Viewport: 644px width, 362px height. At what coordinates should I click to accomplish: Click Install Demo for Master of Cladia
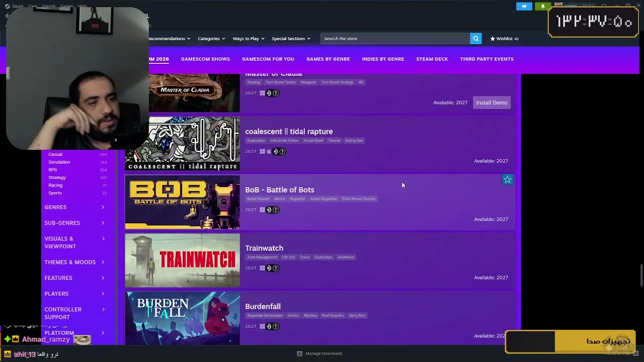(x=492, y=103)
